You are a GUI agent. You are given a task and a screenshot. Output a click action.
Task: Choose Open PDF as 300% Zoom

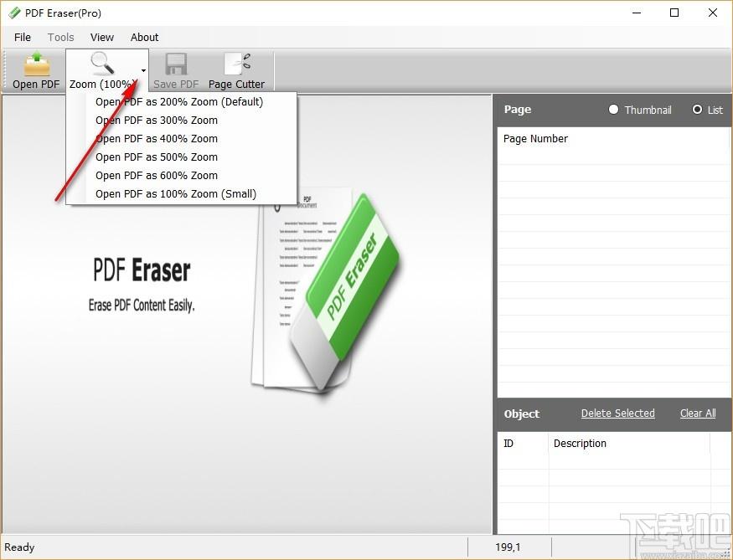click(x=157, y=120)
